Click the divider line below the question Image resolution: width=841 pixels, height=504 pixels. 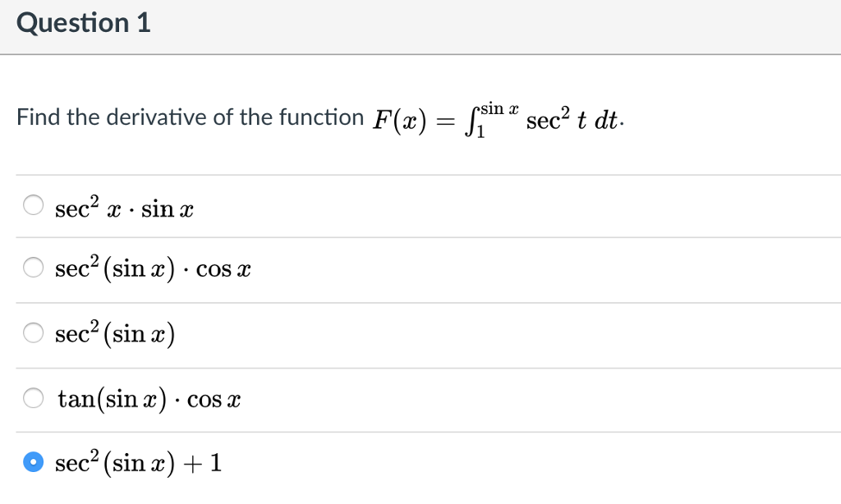click(x=420, y=173)
